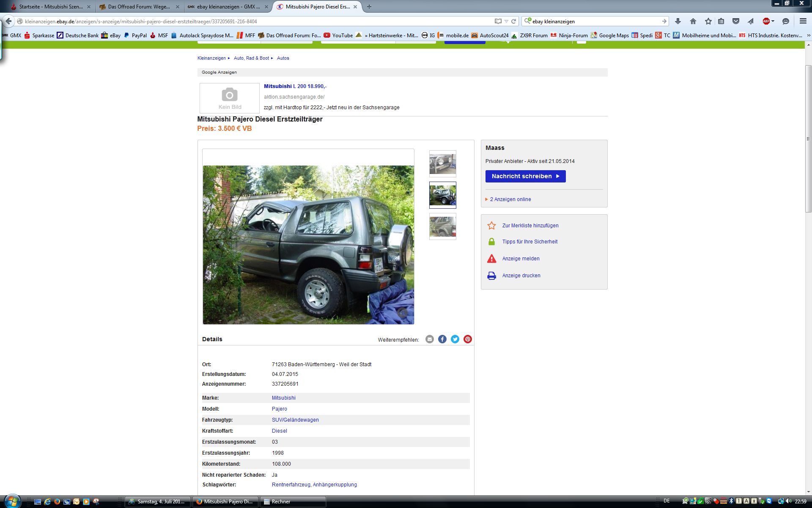812x508 pixels.
Task: Click the ebay kleinanzeigen search field
Action: click(594, 21)
